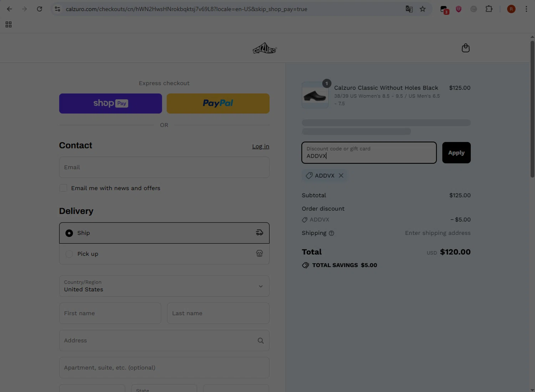Click the tag icon beside ADDVX order discount
The image size is (535, 392).
305,220
